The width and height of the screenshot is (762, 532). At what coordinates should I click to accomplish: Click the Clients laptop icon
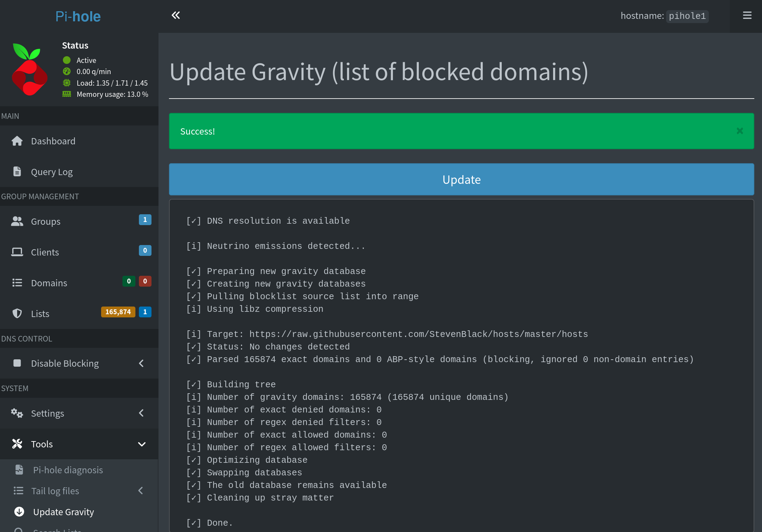17,252
